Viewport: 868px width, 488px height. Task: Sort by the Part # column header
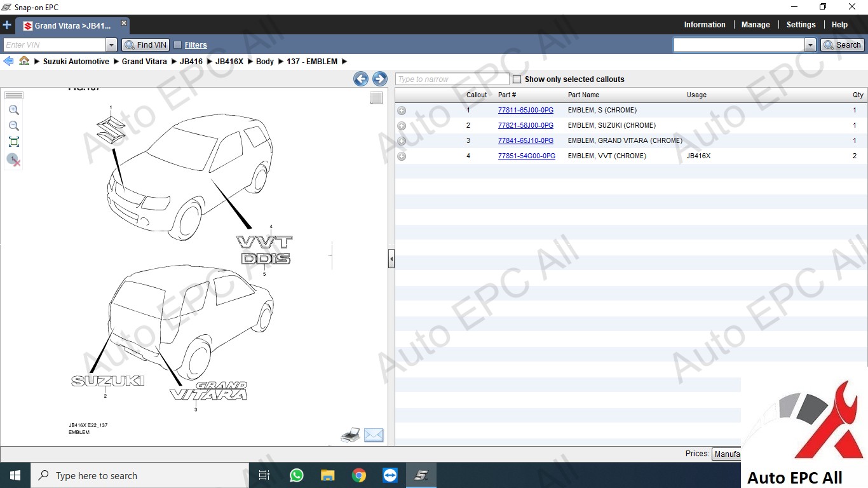point(507,95)
